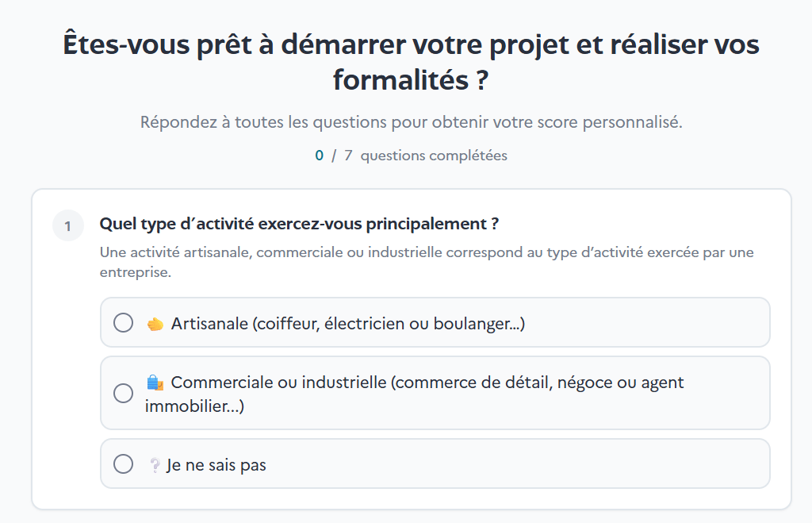Click the hand emoji icon beside Artisanale

coord(155,324)
